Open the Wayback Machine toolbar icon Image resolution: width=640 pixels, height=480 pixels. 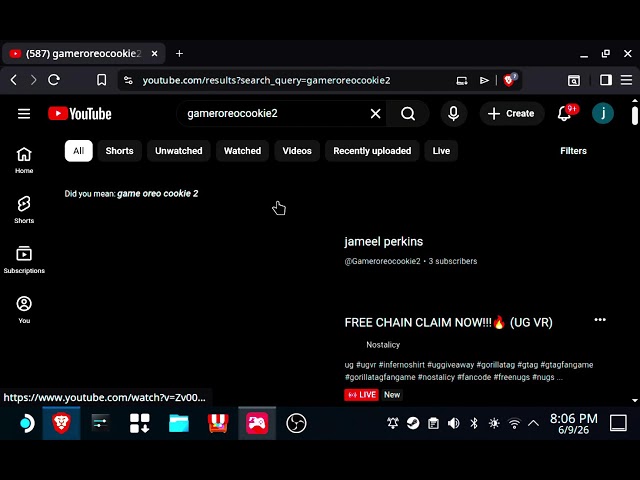click(574, 80)
